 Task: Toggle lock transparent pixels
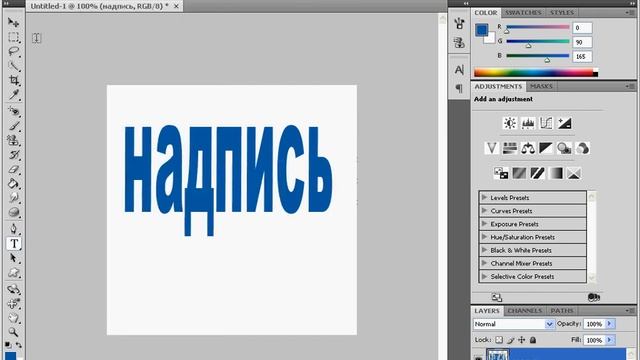(499, 340)
